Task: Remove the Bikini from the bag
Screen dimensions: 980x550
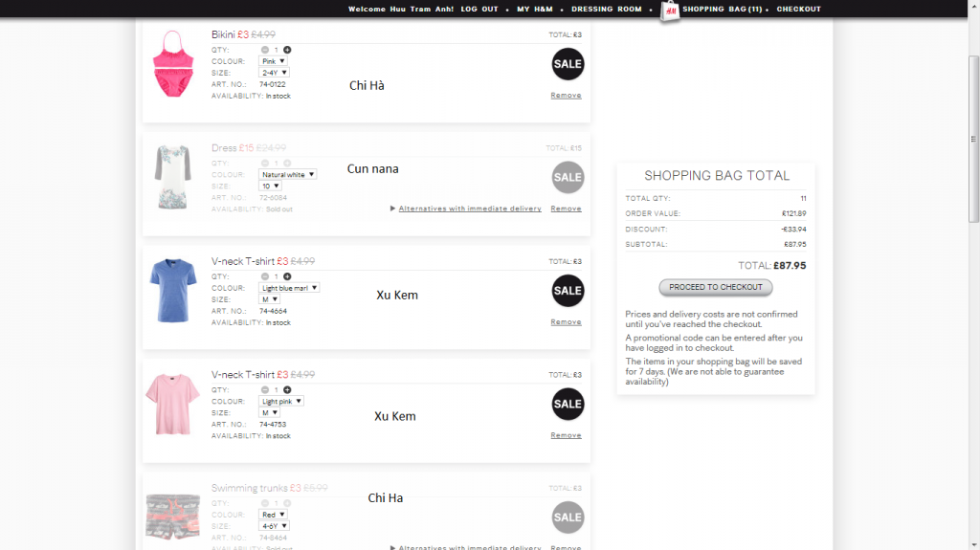Action: (566, 96)
